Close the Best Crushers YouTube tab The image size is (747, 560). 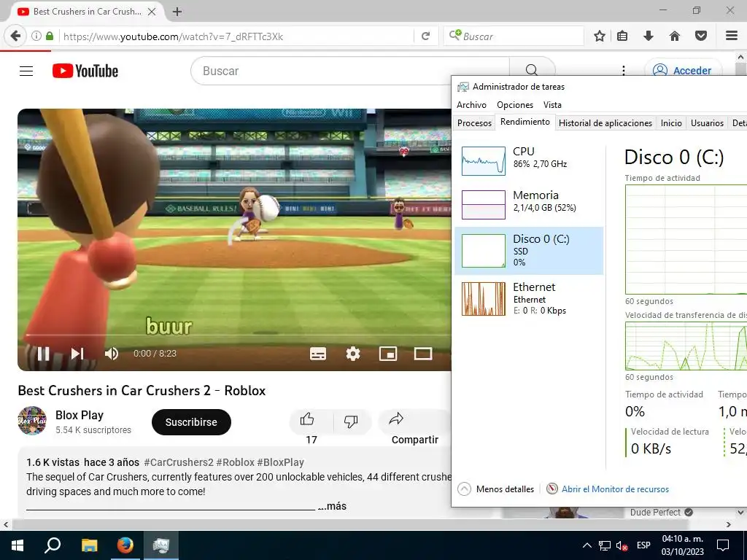click(x=152, y=12)
